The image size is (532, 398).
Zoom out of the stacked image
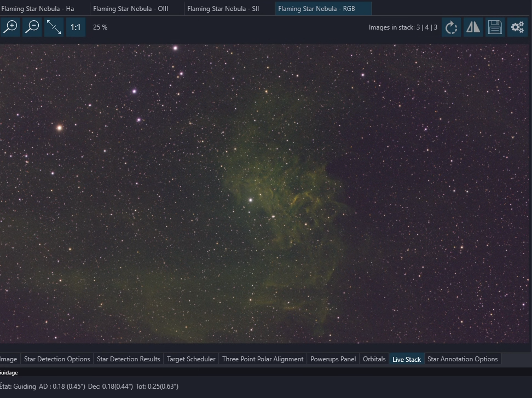coord(32,27)
